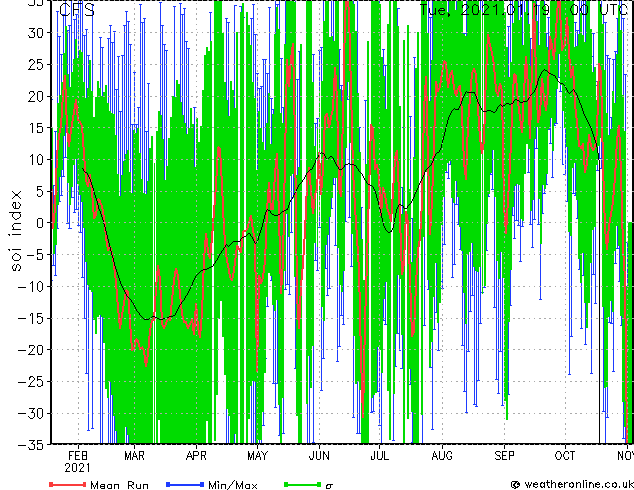Click the green sigma legend swatch
The image size is (634, 490).
(x=303, y=484)
